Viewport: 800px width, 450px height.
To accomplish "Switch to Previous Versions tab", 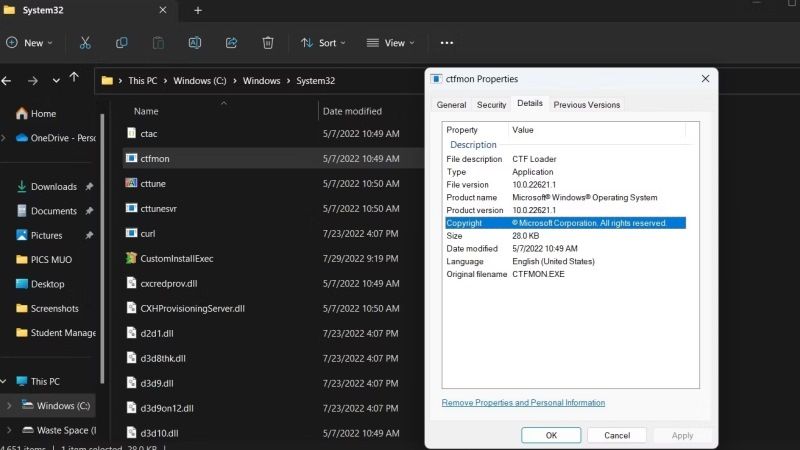I will tap(587, 105).
